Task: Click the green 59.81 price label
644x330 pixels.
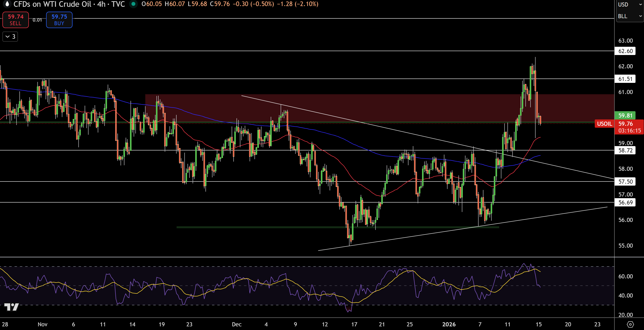Action: tap(625, 115)
